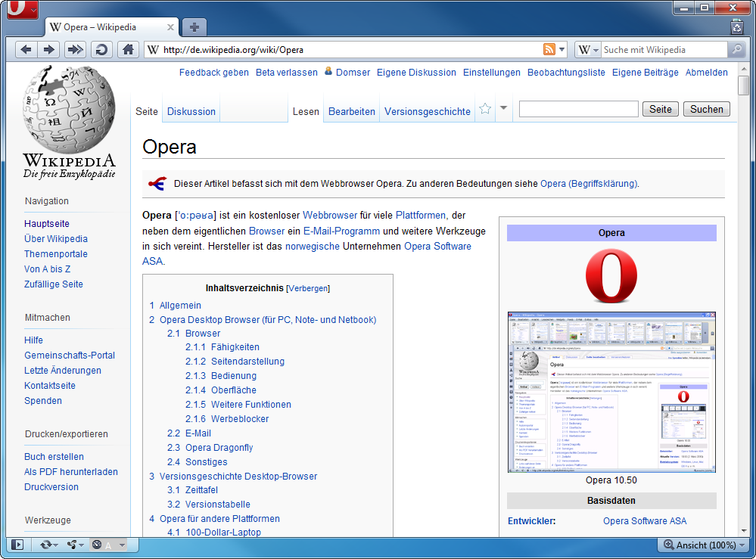Screen dimensions: 756x559
Task: Open the Eigene Diskussion link
Action: tap(416, 73)
